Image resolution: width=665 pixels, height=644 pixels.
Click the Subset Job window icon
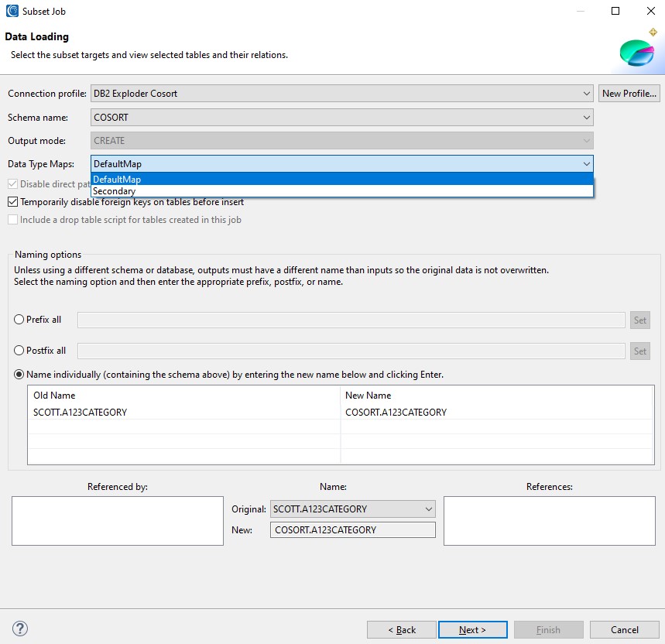click(12, 11)
